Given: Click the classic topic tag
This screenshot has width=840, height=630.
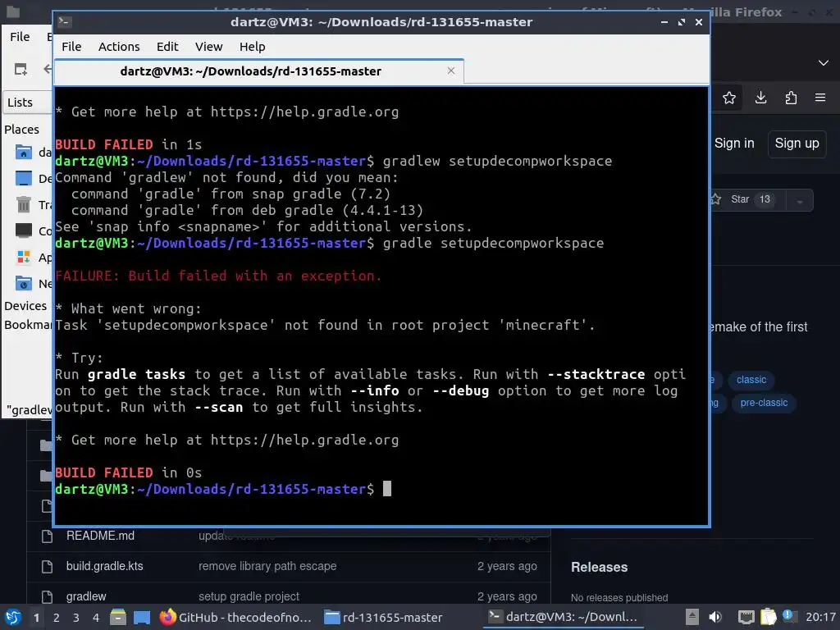Looking at the screenshot, I should coord(751,380).
